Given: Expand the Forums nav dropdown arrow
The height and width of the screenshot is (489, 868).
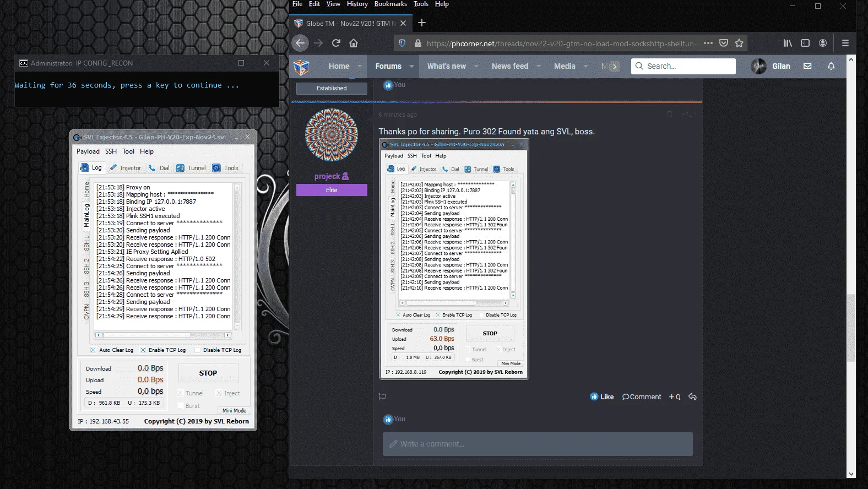Looking at the screenshot, I should (411, 66).
